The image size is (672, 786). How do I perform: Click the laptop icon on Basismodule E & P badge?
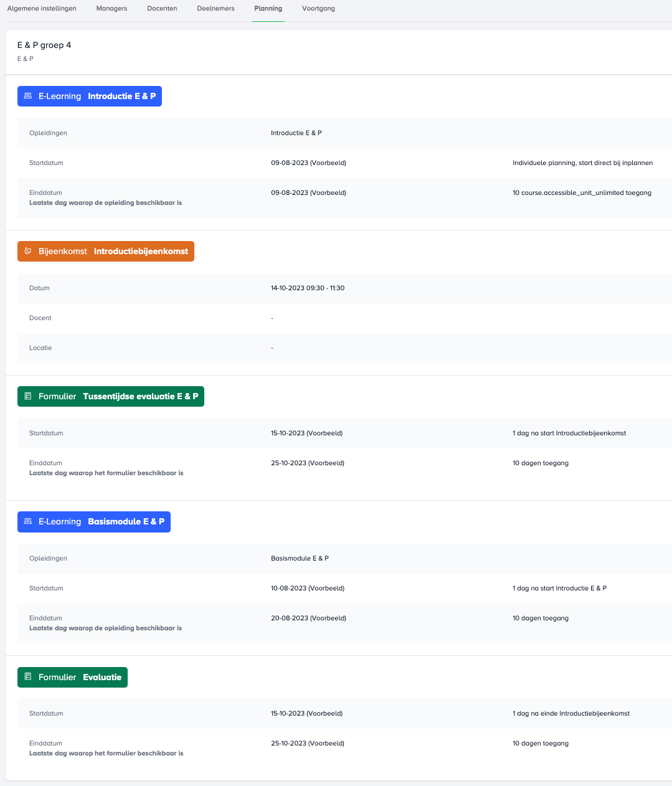28,522
